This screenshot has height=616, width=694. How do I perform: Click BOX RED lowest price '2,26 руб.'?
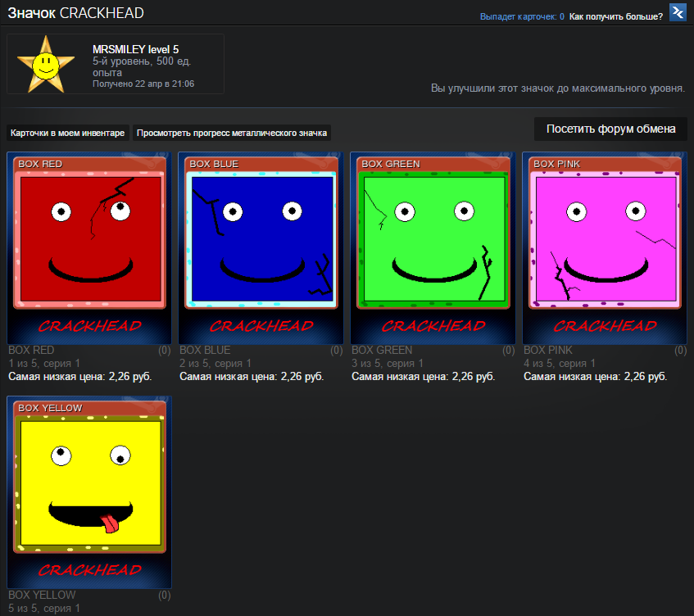(130, 377)
